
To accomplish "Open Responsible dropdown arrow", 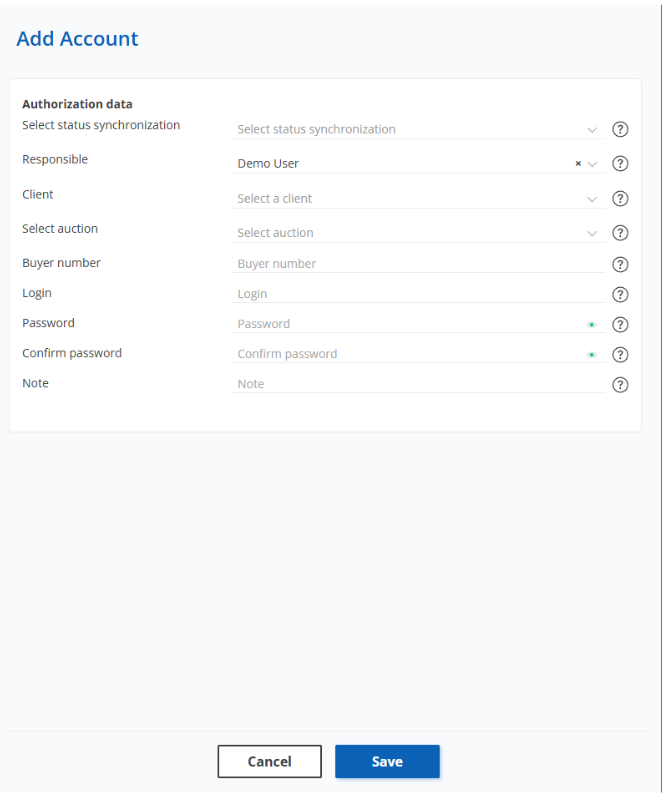I will tap(593, 164).
